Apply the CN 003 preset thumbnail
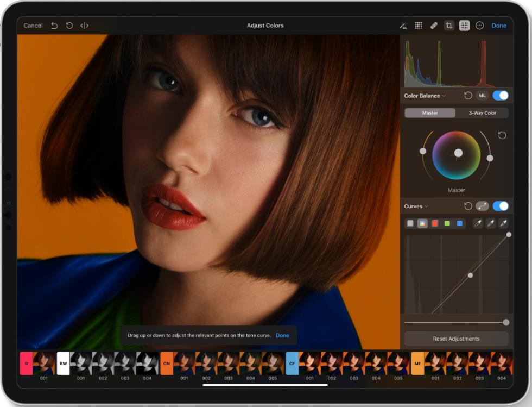This screenshot has height=407, width=532. (x=229, y=364)
